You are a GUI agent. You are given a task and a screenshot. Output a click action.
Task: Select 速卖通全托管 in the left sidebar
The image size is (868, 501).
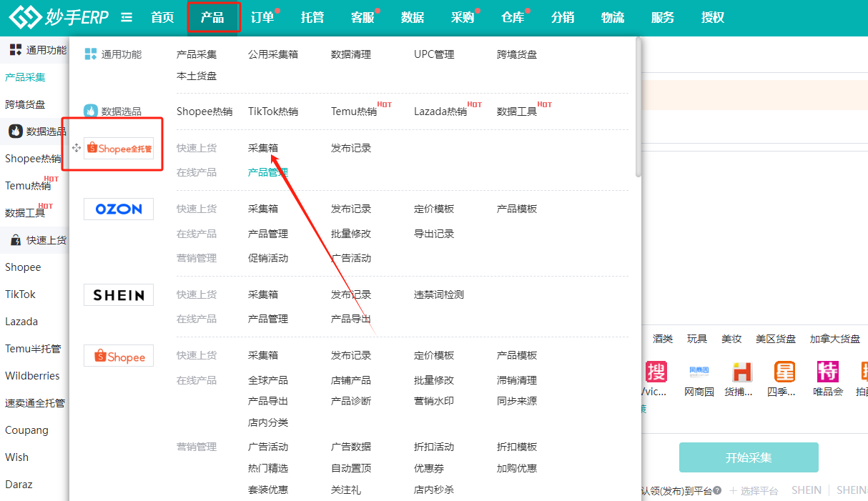point(35,403)
